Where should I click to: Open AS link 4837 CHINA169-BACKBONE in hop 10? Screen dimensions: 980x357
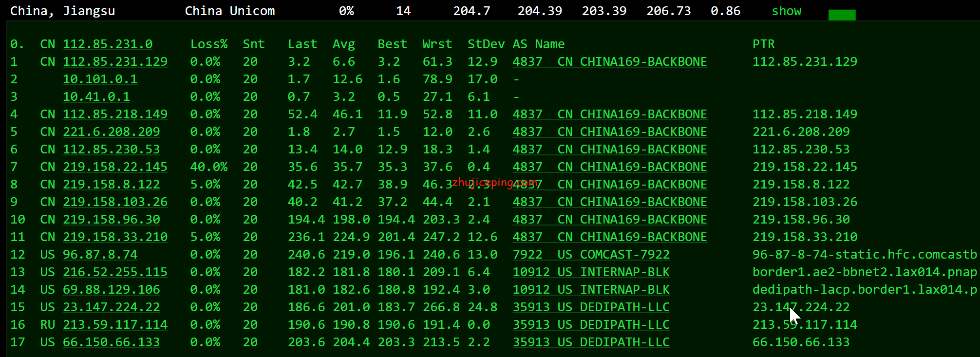tap(610, 220)
